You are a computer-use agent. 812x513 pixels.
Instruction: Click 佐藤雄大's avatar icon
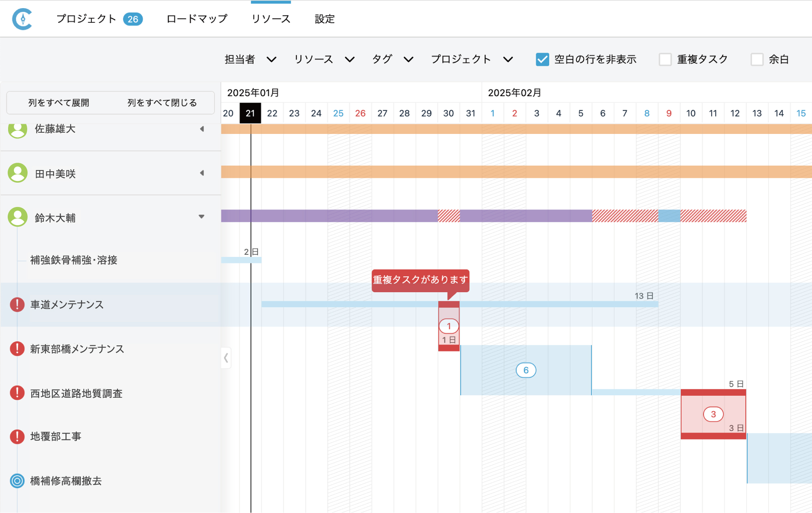18,129
